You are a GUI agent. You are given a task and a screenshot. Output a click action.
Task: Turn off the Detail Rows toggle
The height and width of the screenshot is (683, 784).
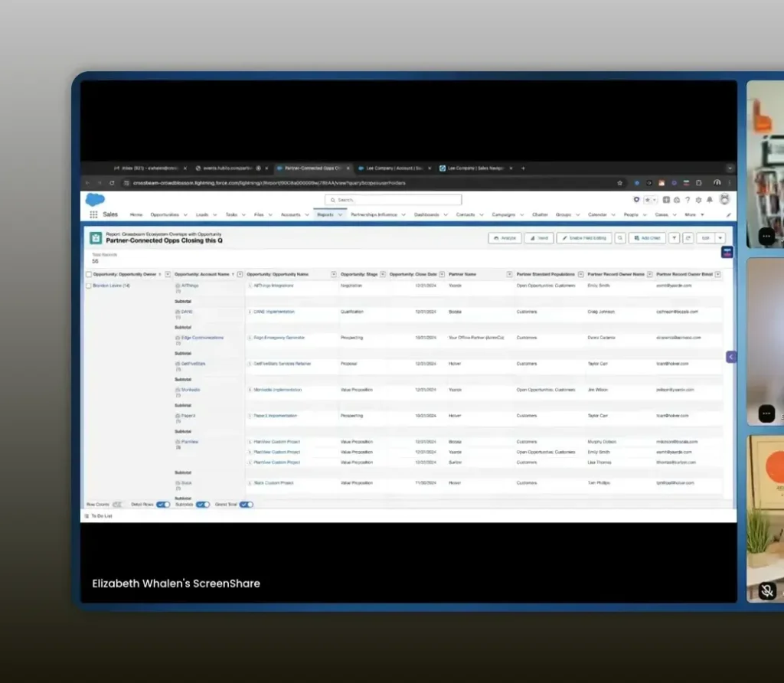163,505
